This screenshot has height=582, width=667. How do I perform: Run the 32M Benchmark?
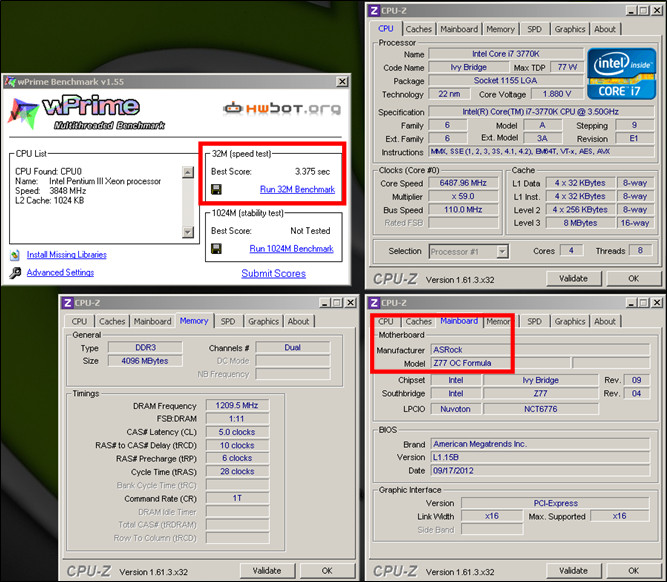click(x=297, y=188)
